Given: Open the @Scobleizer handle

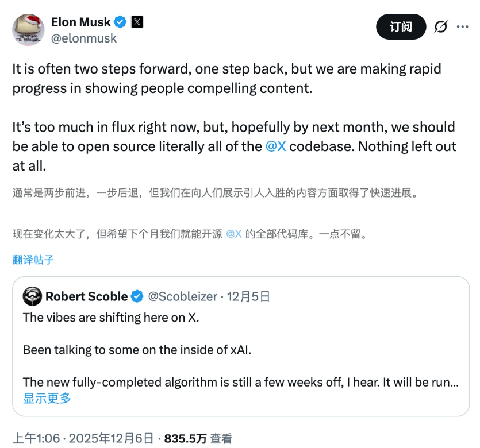Looking at the screenshot, I should pyautogui.click(x=182, y=296).
